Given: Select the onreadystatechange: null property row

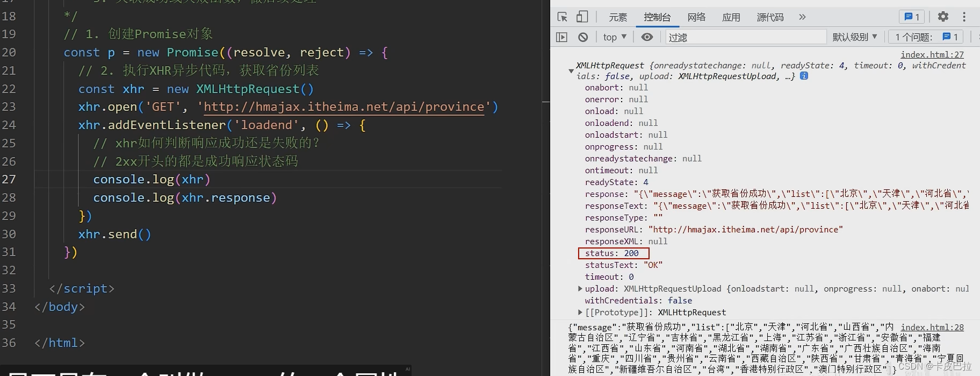Looking at the screenshot, I should (643, 159).
